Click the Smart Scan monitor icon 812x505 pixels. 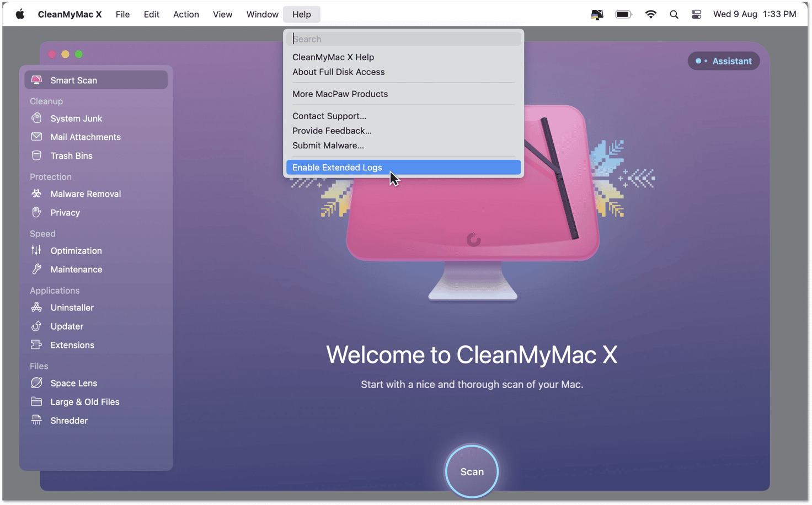(x=36, y=80)
